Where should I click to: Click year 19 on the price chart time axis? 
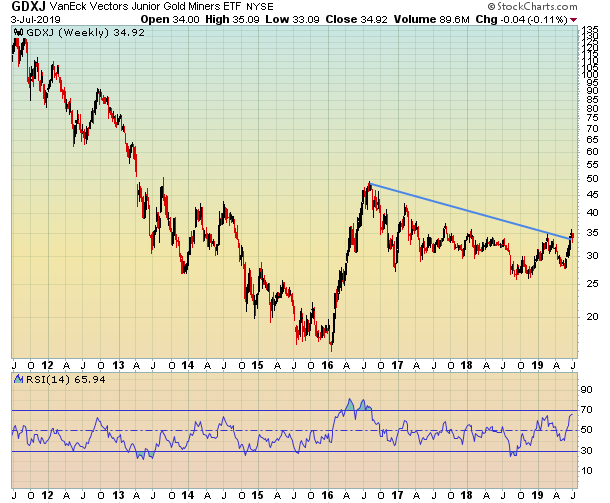coord(537,366)
